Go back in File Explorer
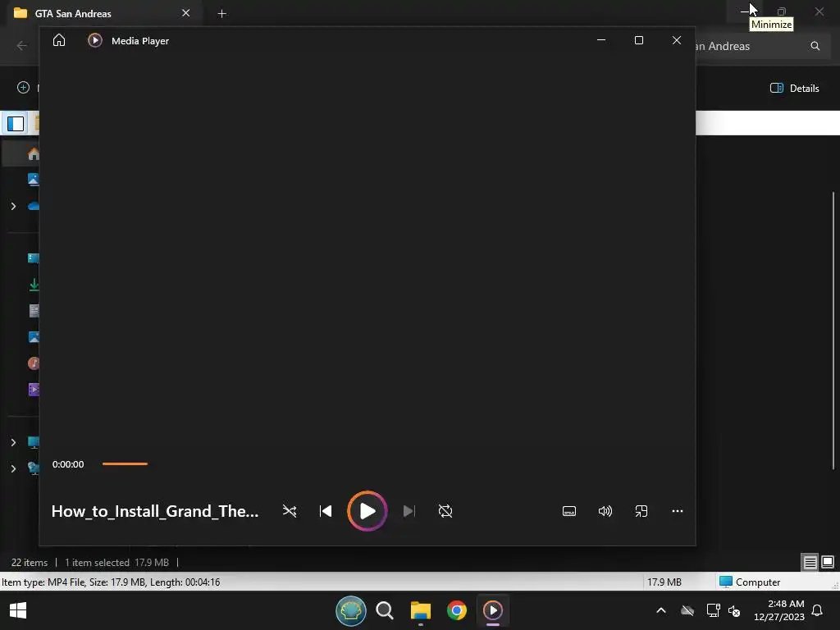 tap(22, 46)
